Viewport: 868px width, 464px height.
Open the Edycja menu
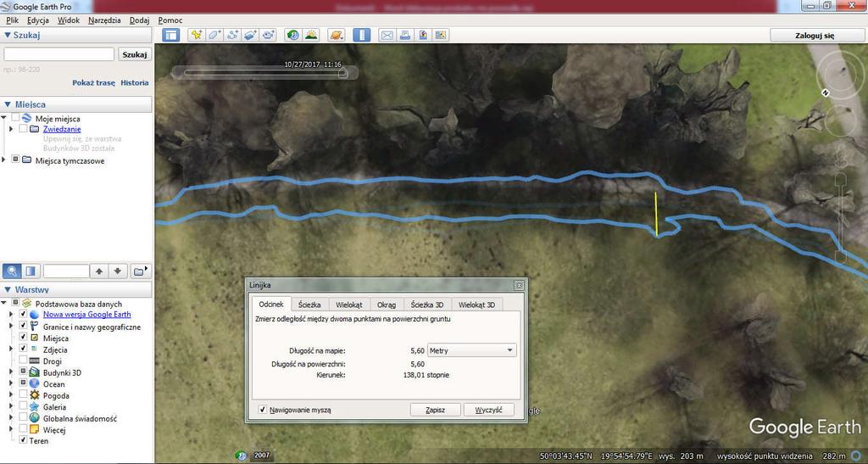click(37, 20)
